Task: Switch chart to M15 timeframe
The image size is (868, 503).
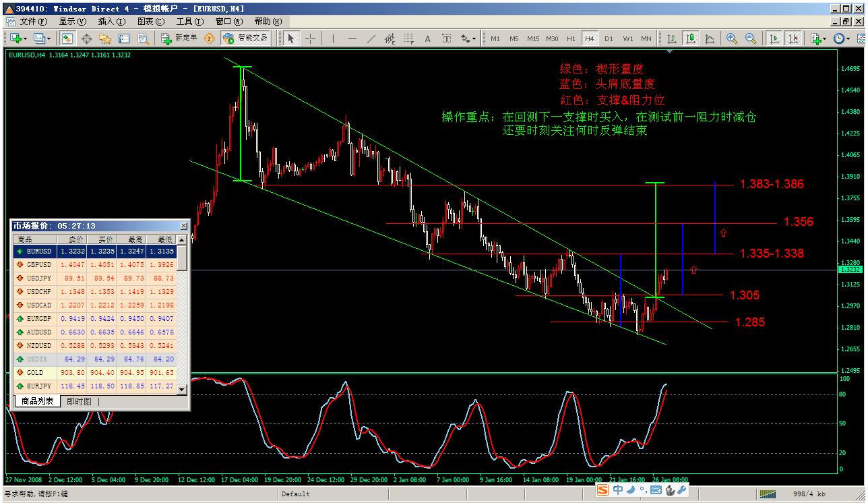Action: pos(533,38)
